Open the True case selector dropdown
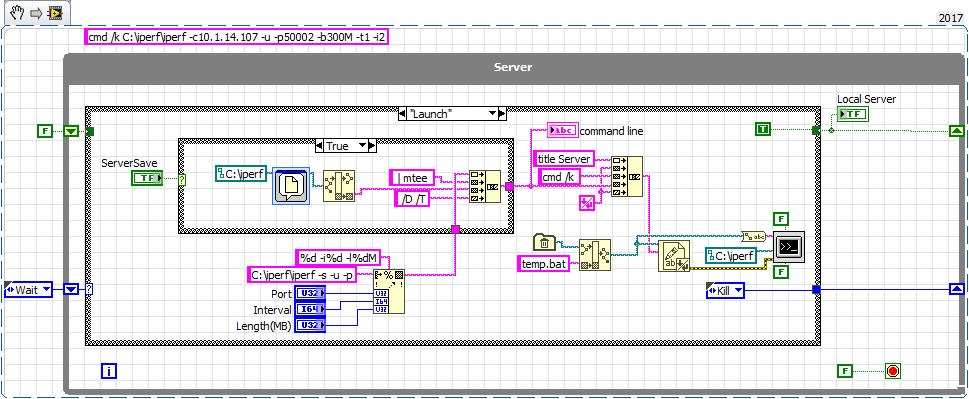This screenshot has width=969, height=399. coord(362,146)
